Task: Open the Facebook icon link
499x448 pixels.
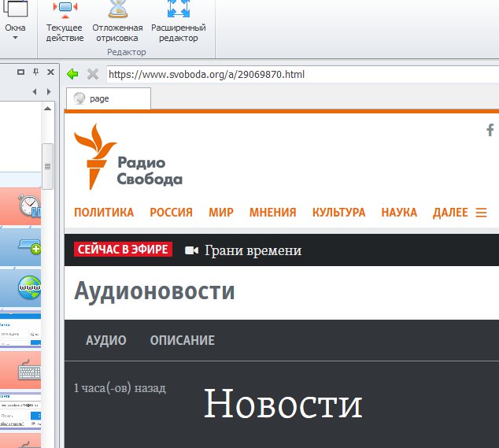Action: coord(490,130)
